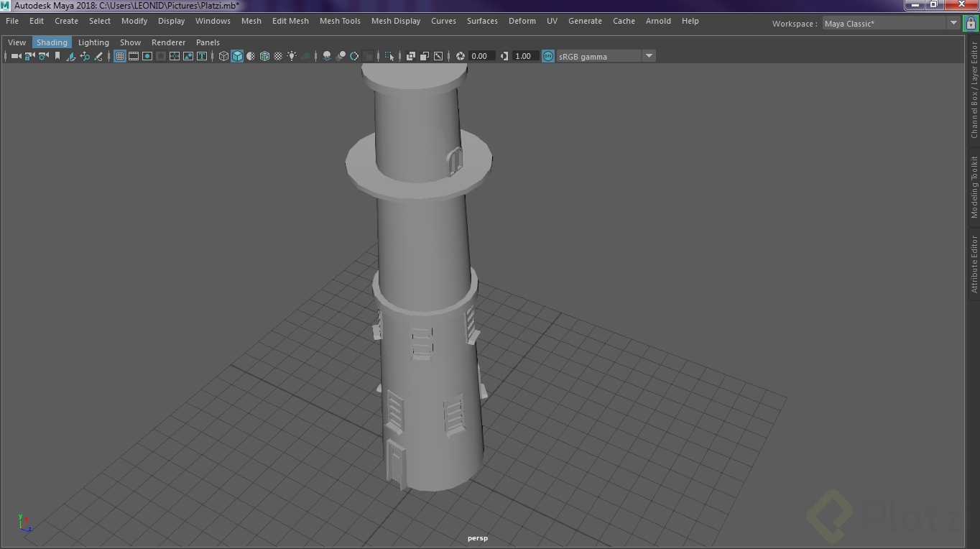Click the 2D Pan/Zoom icon

pyautogui.click(x=85, y=56)
